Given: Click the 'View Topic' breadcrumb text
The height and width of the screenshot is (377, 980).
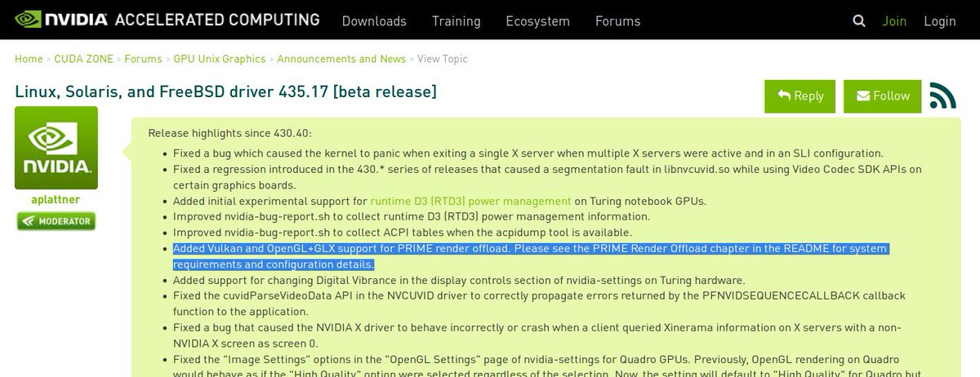Looking at the screenshot, I should (443, 59).
